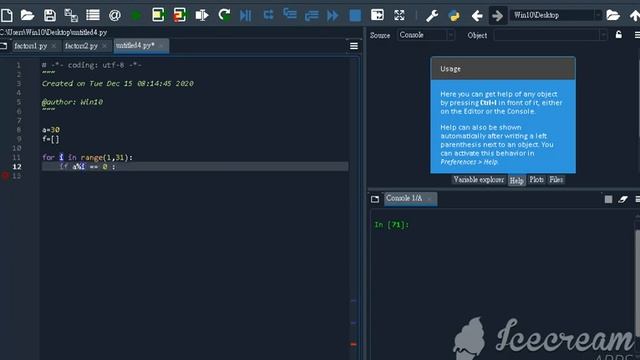Re-run the last script
Image resolution: width=640 pixels, height=360 pixels.
[224, 16]
